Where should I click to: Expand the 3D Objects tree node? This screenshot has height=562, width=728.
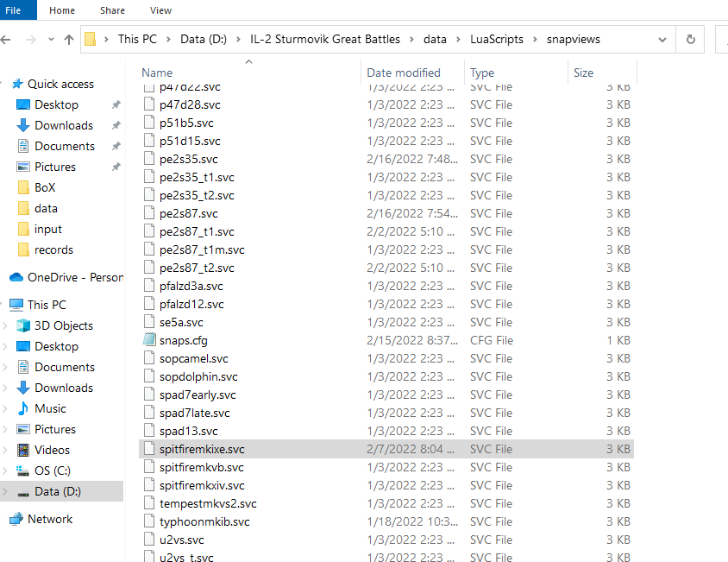point(5,325)
